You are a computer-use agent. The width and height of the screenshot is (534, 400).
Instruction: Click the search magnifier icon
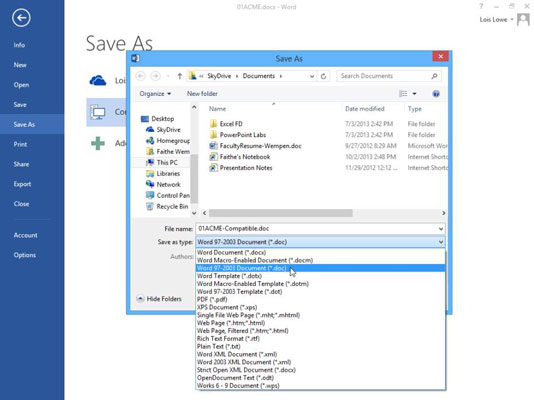(434, 76)
